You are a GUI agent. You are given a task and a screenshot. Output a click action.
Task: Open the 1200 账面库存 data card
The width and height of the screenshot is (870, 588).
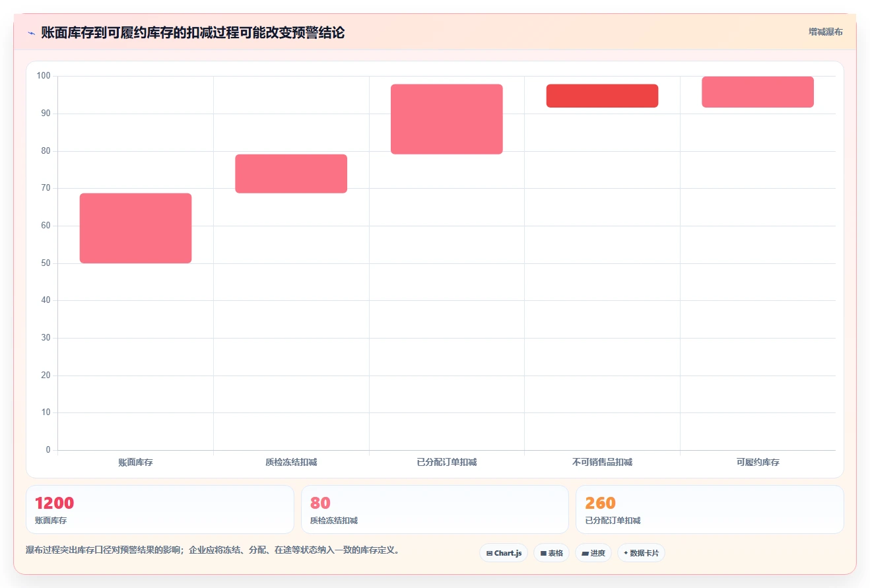(x=160, y=509)
